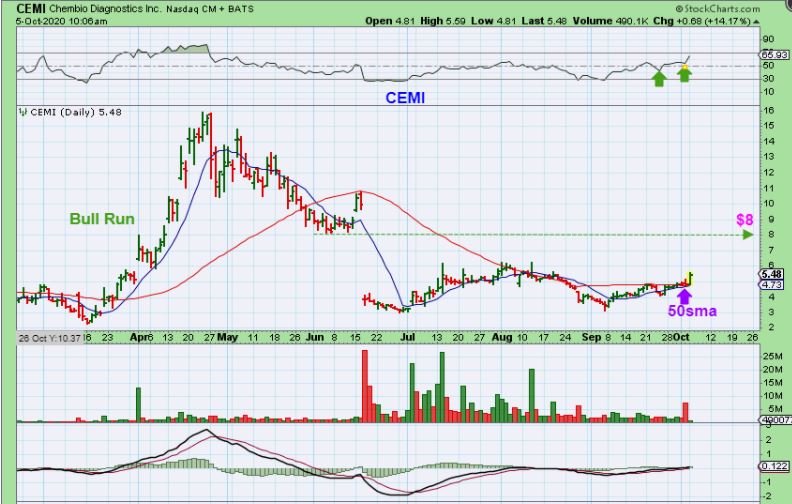Viewport: 792px width, 504px height.
Task: Click the tallest red volume bar in June
Action: click(x=365, y=386)
